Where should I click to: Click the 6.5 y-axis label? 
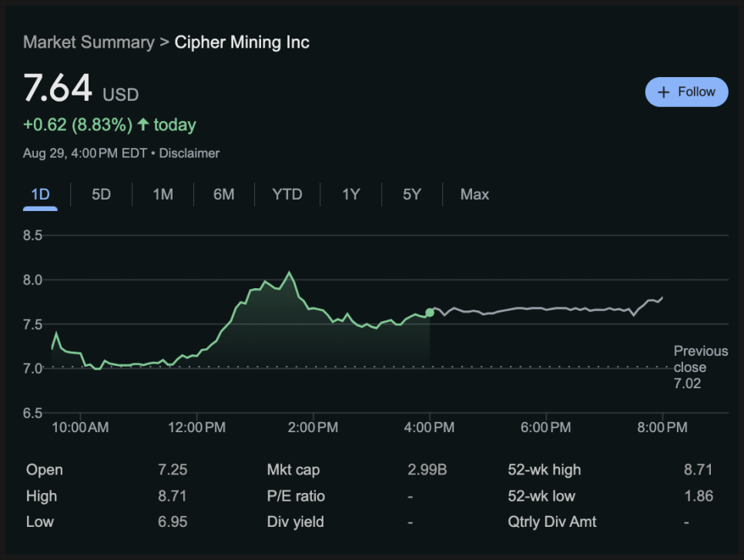[33, 413]
